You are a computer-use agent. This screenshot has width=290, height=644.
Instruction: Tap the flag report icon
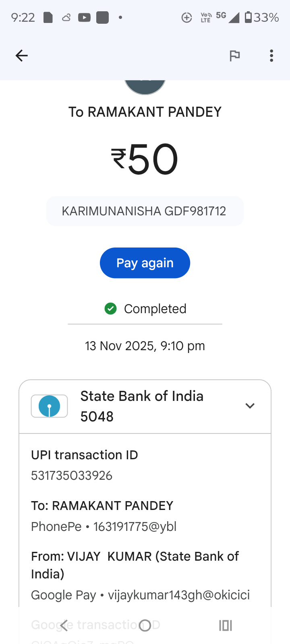coord(234,56)
